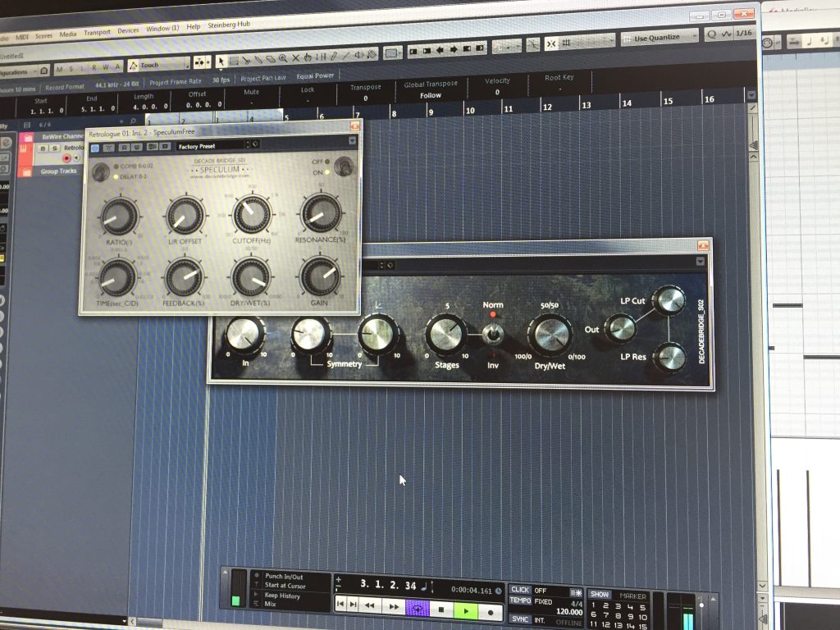Open the second plugin window options arrow

pyautogui.click(x=701, y=261)
